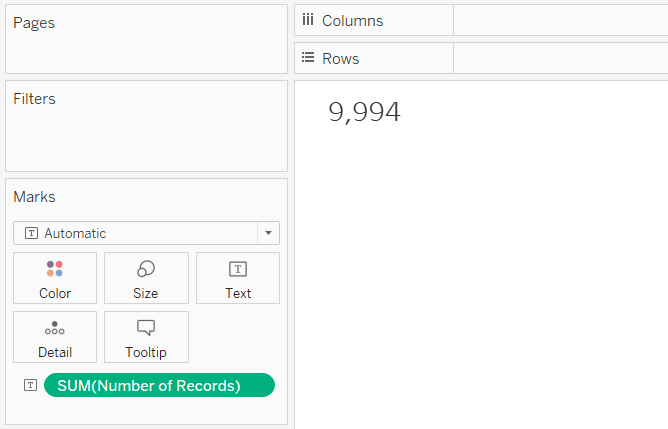The image size is (668, 429).
Task: Open the Color marks card
Action: click(55, 278)
